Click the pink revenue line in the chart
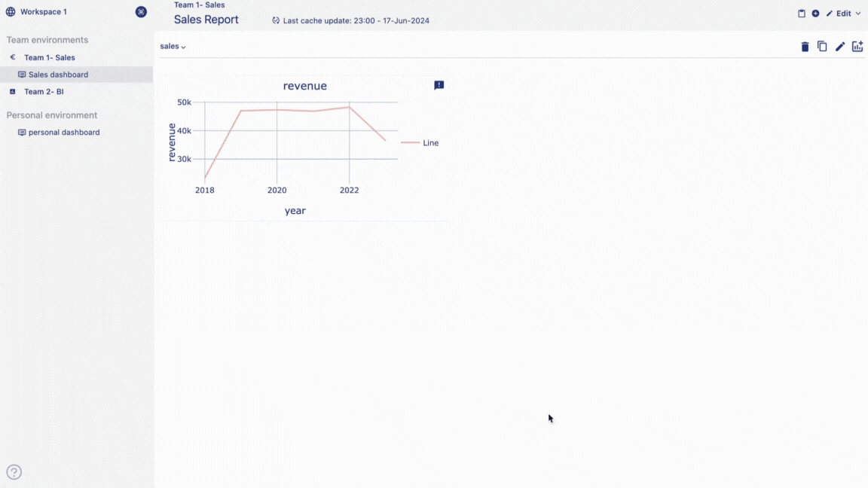Image resolution: width=868 pixels, height=488 pixels. pos(295,111)
